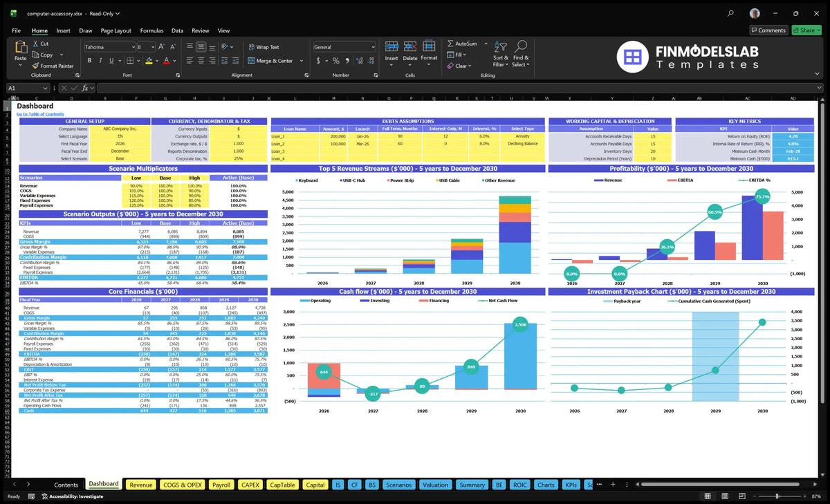Switch to the COGS & OPEX sheet
This screenshot has height=504, width=830.
[x=183, y=485]
